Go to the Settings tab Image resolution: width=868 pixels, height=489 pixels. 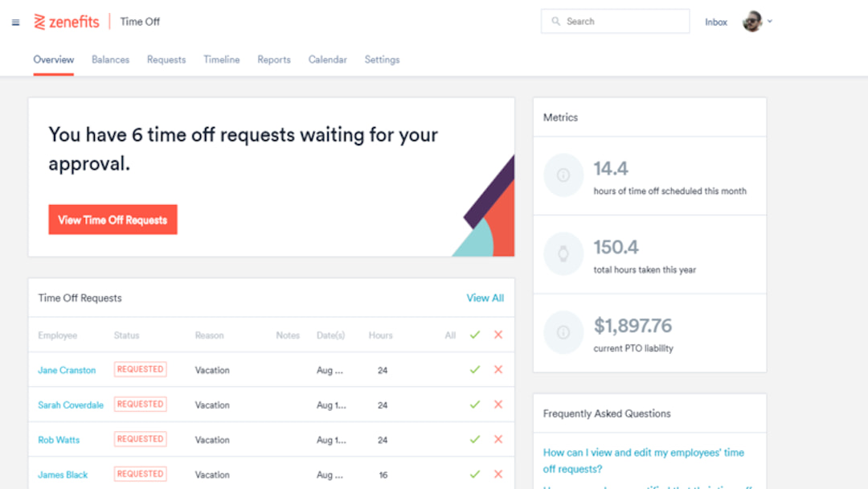coord(382,60)
